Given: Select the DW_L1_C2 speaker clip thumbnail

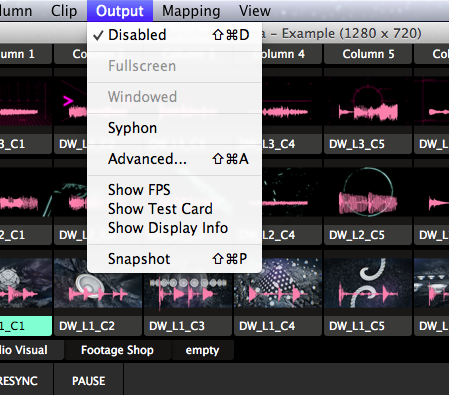Looking at the screenshot, I should pyautogui.click(x=98, y=283).
